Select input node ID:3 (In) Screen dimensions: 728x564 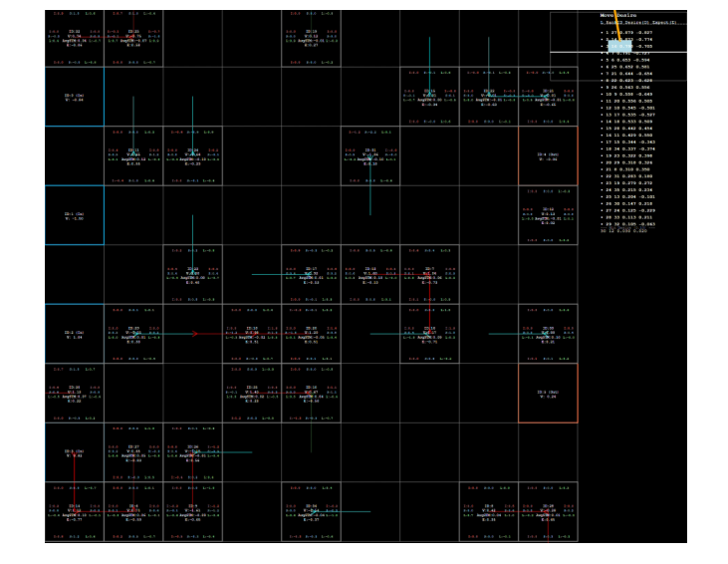pyautogui.click(x=74, y=452)
